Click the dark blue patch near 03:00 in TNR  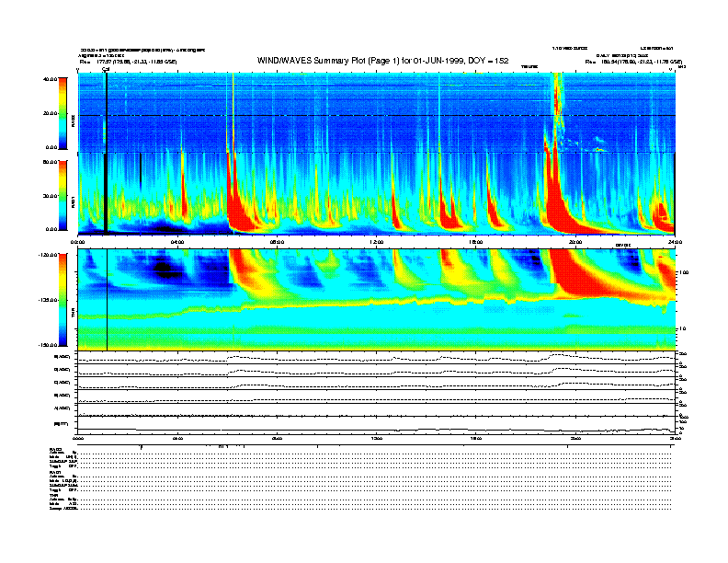click(162, 269)
